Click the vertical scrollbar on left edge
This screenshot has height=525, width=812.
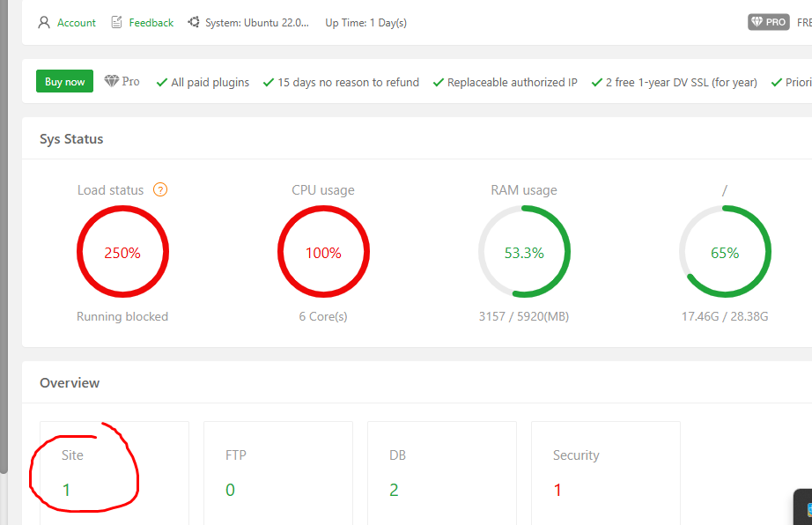[x=4, y=237]
